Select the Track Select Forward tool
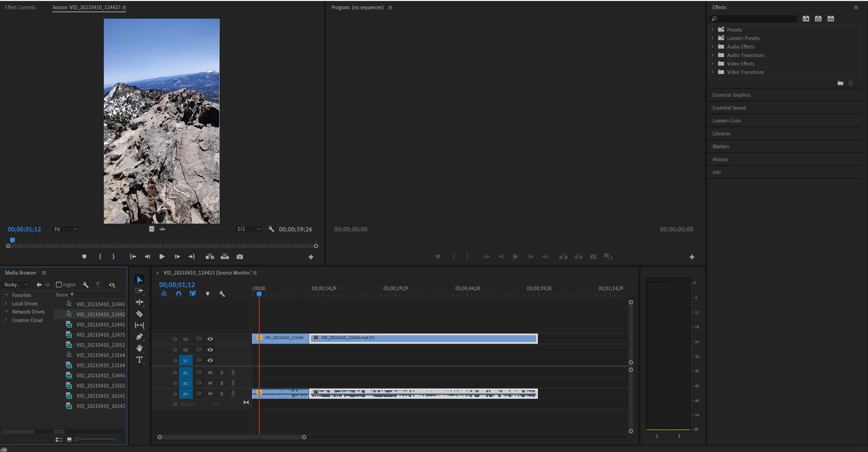The width and height of the screenshot is (868, 452). tap(139, 291)
